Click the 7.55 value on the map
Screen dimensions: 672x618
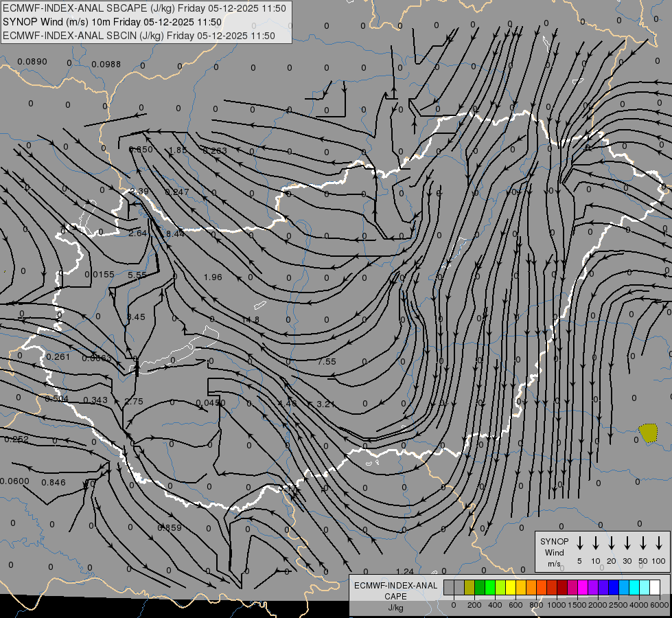(x=327, y=362)
